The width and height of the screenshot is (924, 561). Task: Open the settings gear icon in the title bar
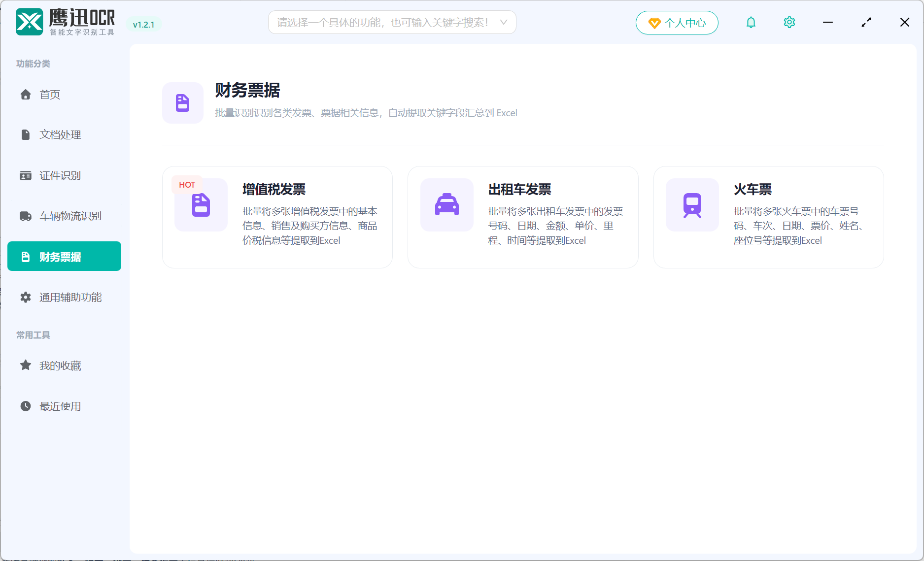point(789,22)
